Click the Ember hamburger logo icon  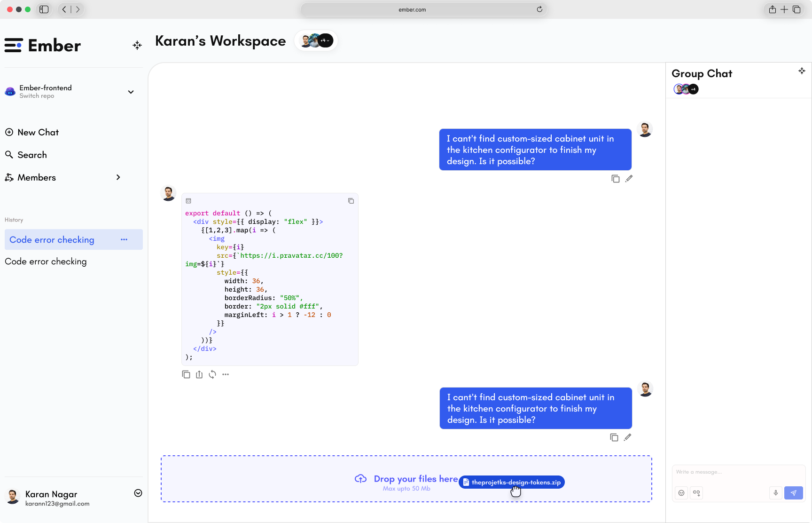tap(13, 45)
